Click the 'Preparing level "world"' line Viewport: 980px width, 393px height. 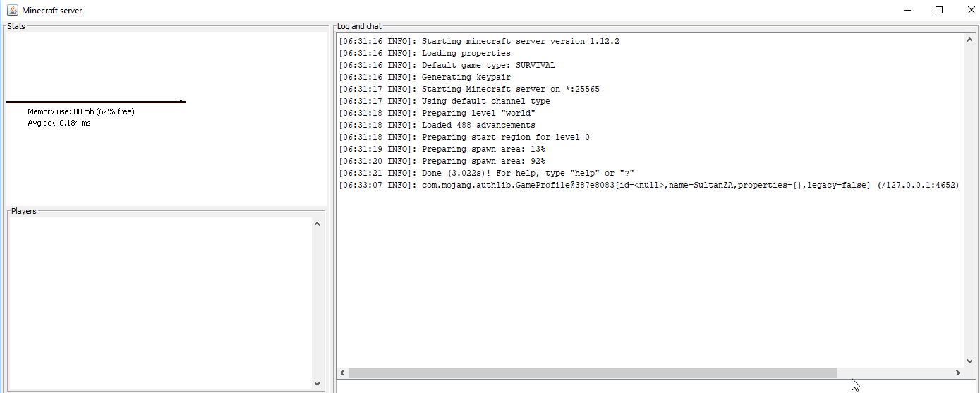437,113
